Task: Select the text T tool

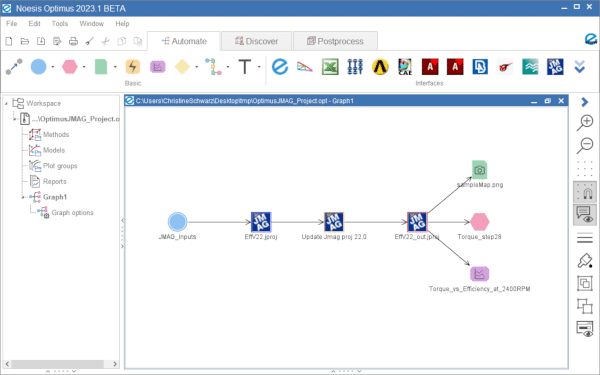Action: click(x=245, y=67)
